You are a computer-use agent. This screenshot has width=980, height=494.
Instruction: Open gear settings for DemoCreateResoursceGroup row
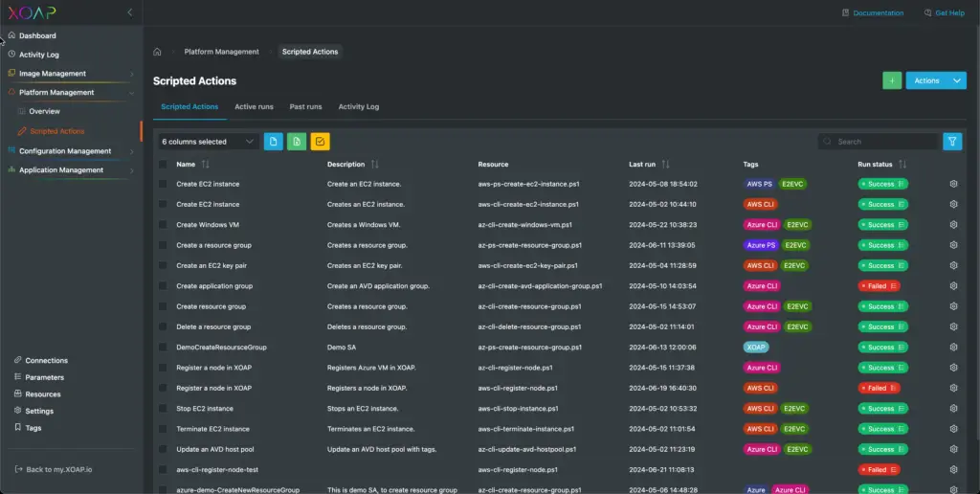coord(953,348)
